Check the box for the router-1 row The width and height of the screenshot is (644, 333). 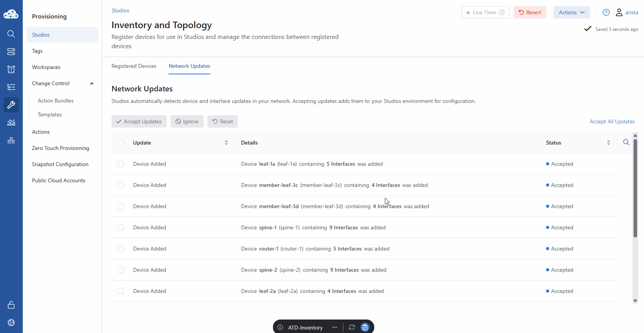point(121,249)
